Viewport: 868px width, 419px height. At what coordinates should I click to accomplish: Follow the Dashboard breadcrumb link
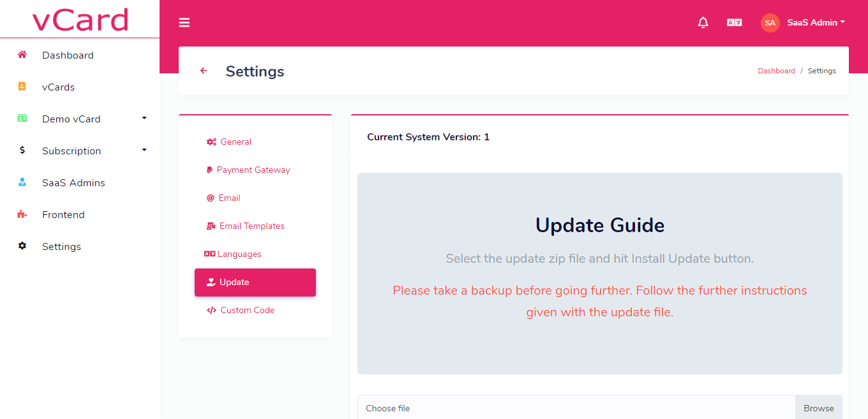(776, 71)
